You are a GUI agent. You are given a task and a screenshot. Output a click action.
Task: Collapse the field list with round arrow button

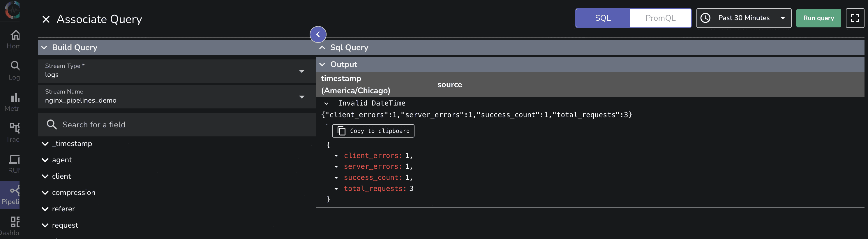point(318,34)
